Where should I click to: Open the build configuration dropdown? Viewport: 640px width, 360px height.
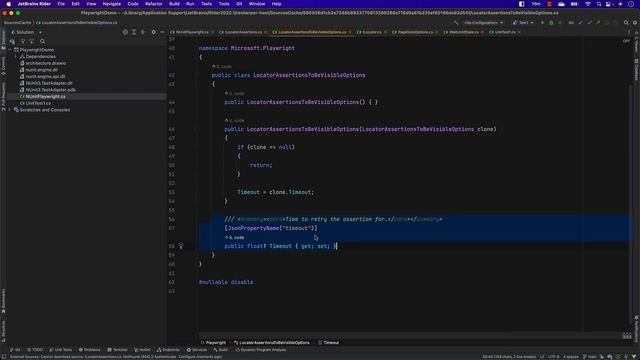[483, 23]
